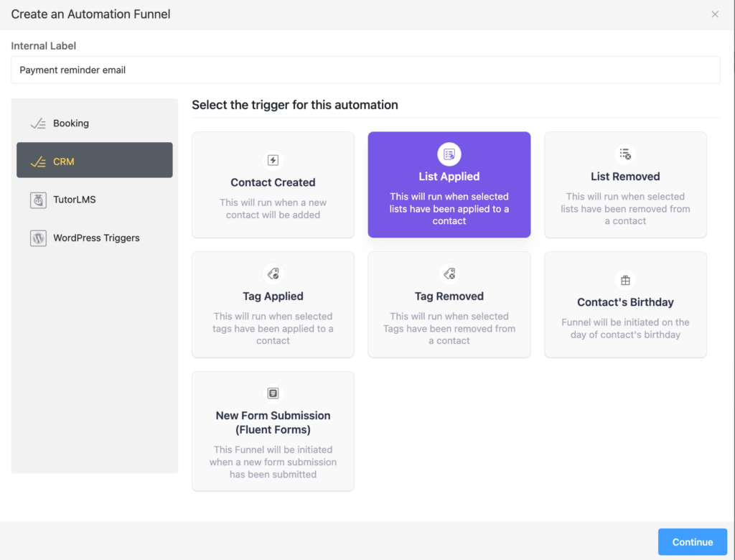Click the Fluent Forms submission icon

tap(273, 393)
